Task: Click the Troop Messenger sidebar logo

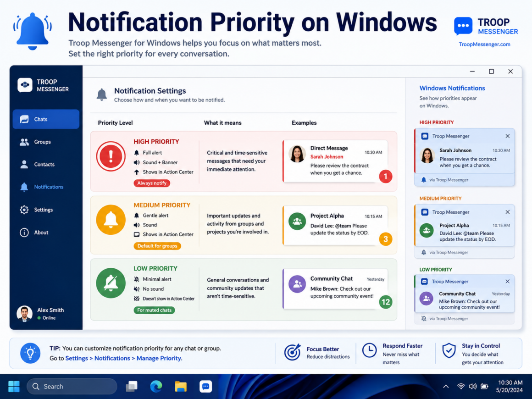Action: point(25,85)
